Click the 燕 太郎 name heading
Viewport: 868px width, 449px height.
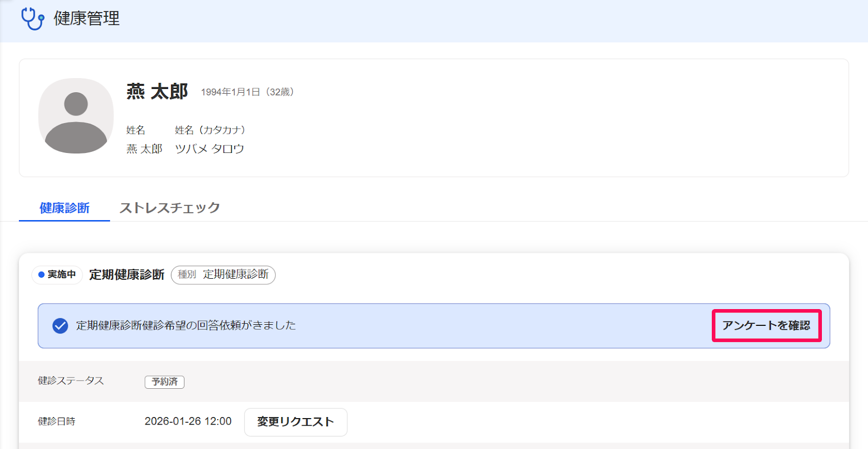[157, 92]
